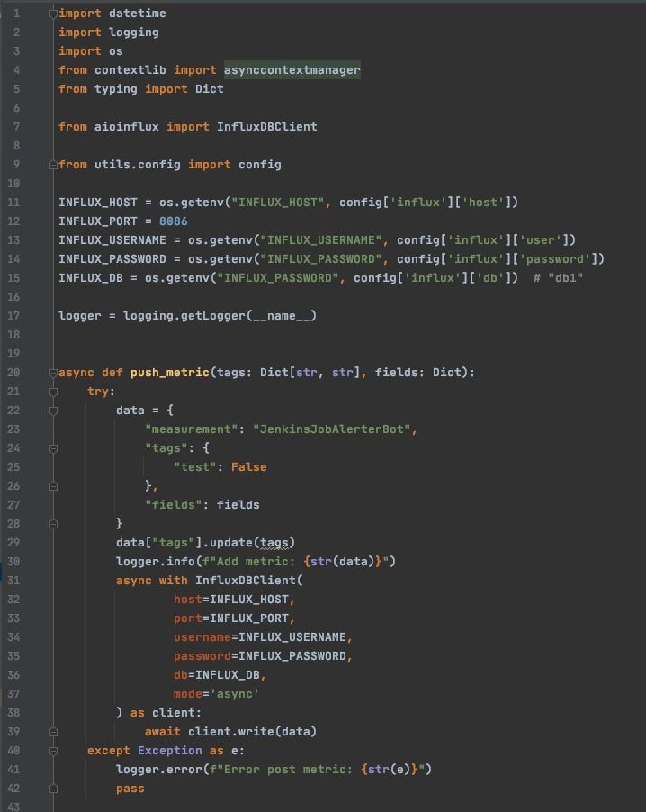Click the highlighted 'asynccontextmanager' import name
646x812 pixels.
(x=292, y=70)
